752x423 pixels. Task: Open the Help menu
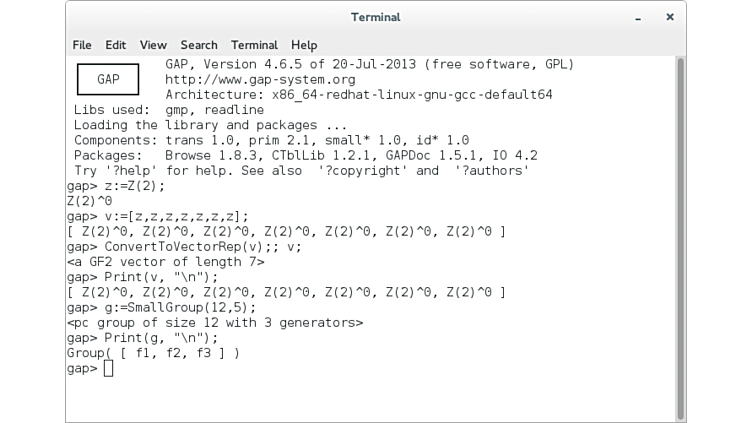(304, 45)
